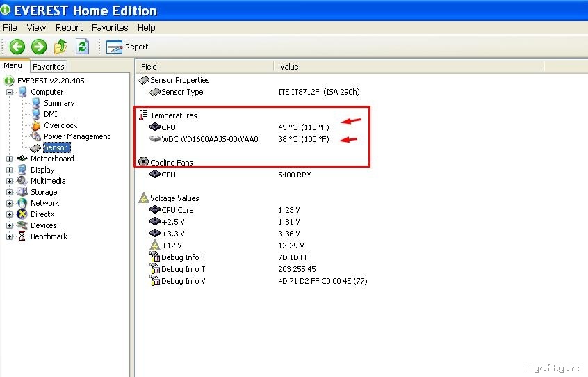The width and height of the screenshot is (588, 377).
Task: Select Overclock in the tree
Action: 60,125
